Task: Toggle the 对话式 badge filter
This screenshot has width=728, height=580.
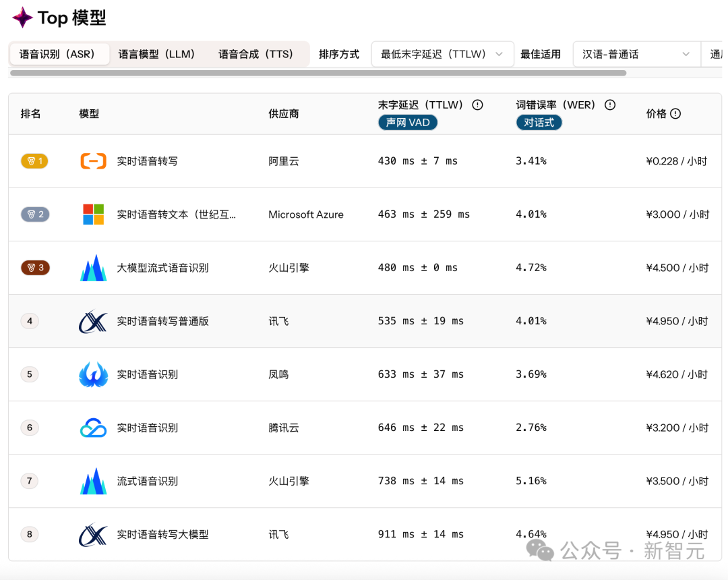Action: click(539, 122)
